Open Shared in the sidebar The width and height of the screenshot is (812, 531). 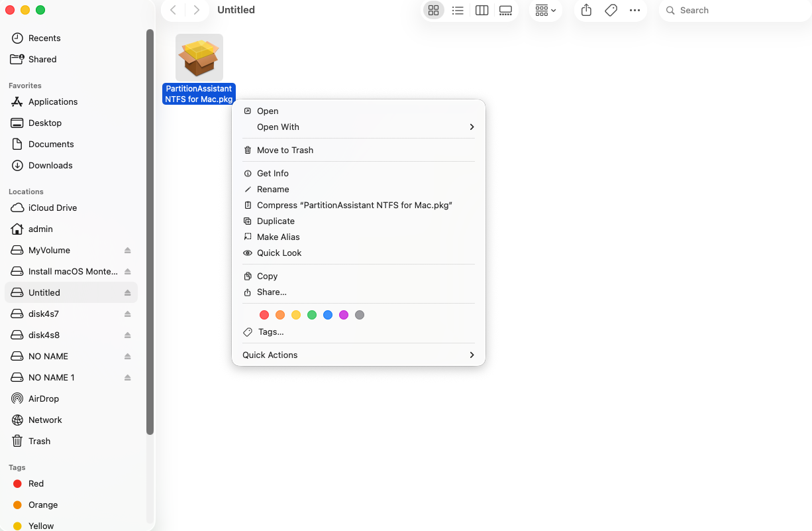point(71,59)
